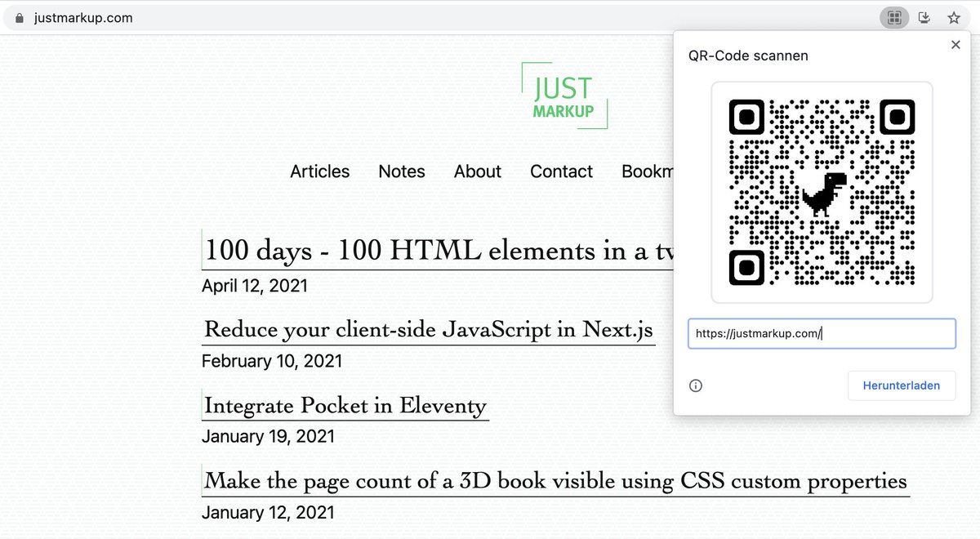980x539 pixels.
Task: Open the partly hidden Bookmarks nav link
Action: coord(648,171)
